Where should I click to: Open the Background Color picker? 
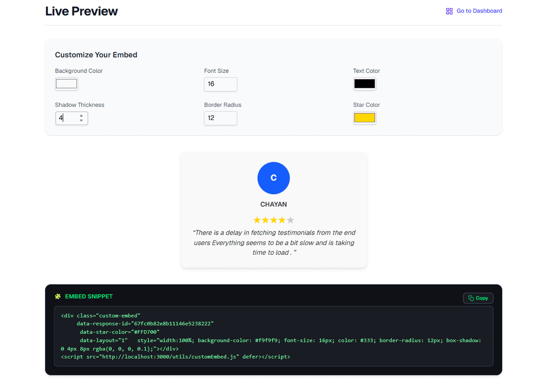coord(66,84)
